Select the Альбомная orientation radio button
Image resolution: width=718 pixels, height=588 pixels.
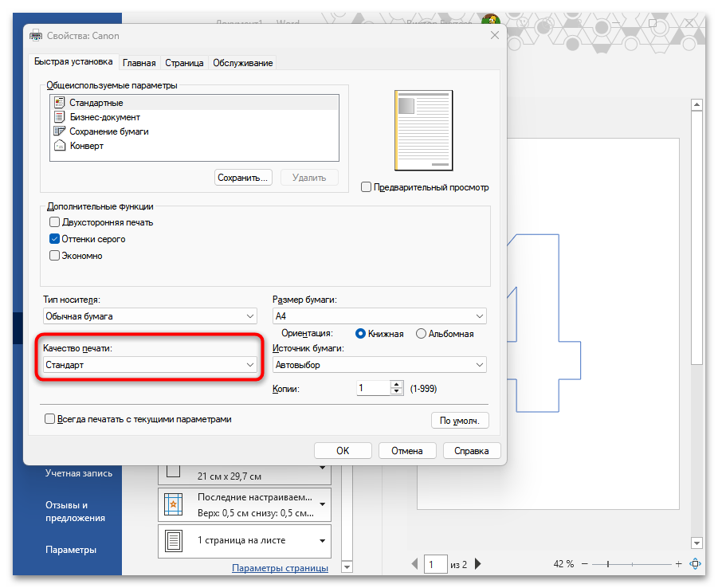pos(422,334)
